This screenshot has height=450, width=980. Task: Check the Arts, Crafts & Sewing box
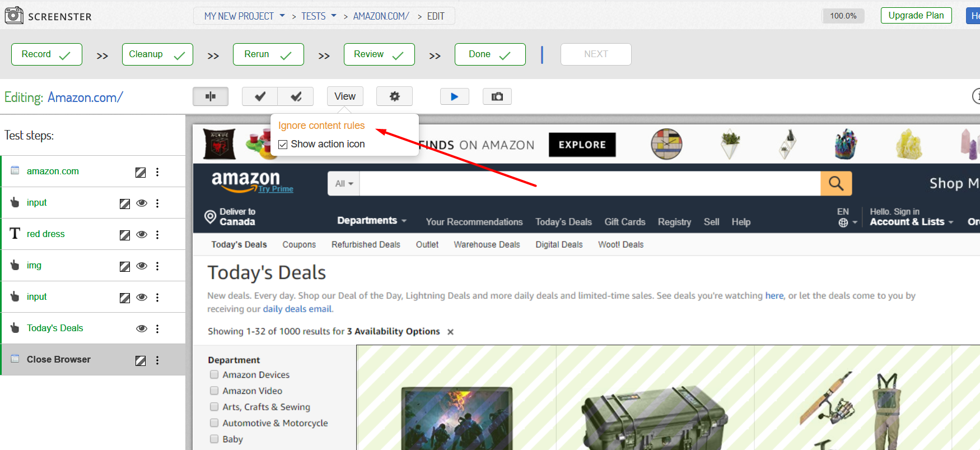(214, 407)
